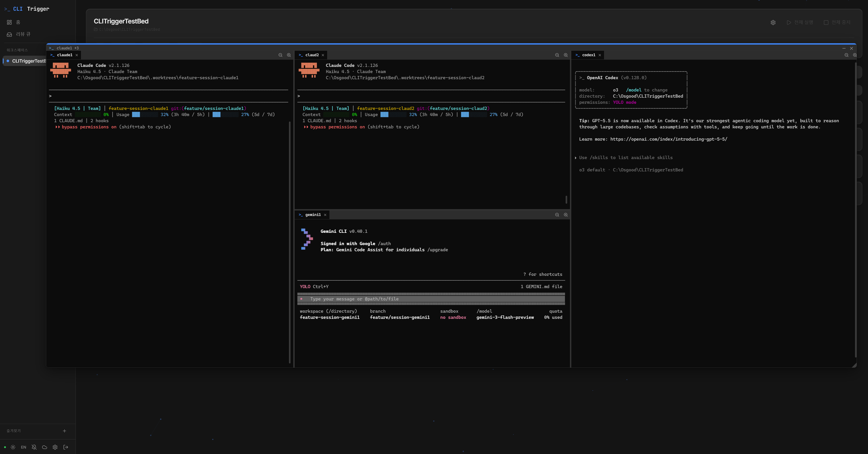Screen dimensions: 868x454
Task: Log out using the exit arrow icon
Action: [66, 447]
